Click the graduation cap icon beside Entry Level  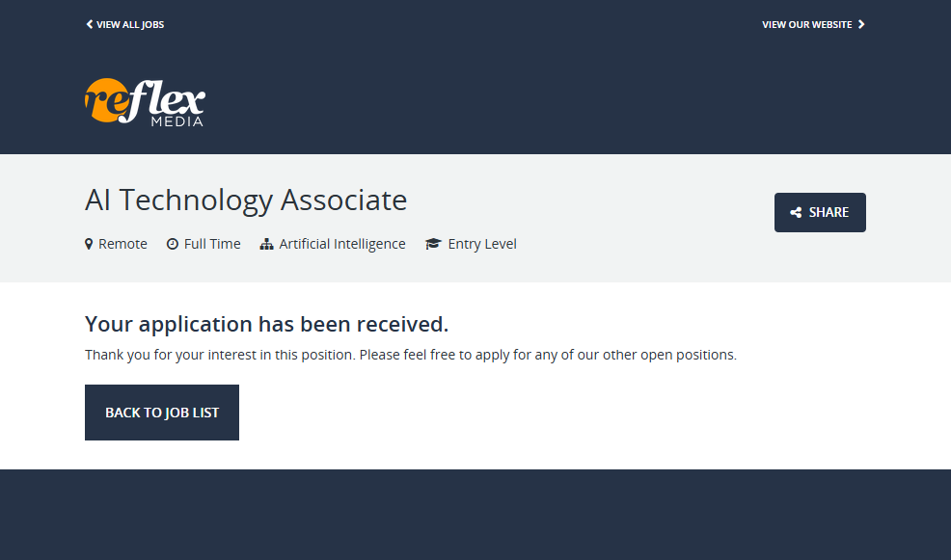click(x=433, y=244)
